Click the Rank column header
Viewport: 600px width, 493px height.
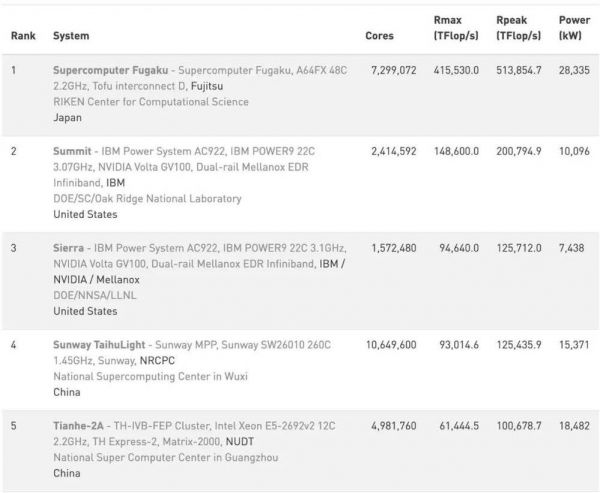click(x=22, y=36)
